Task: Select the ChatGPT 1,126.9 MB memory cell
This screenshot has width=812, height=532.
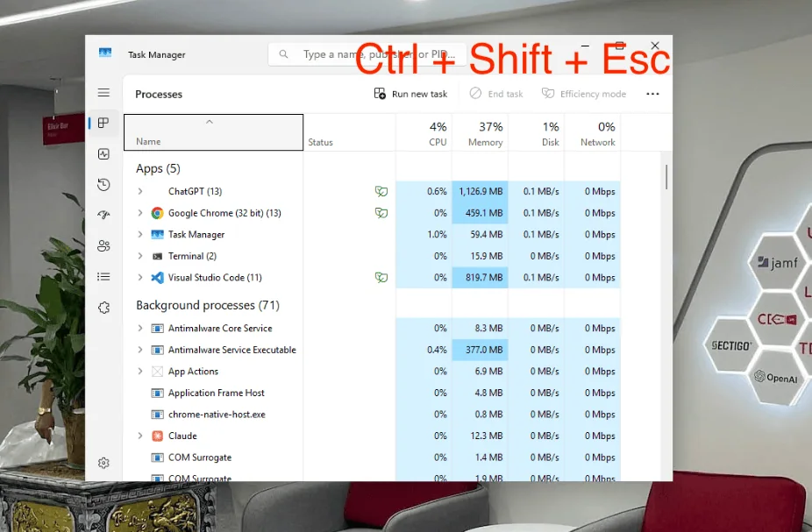Action: pos(480,191)
